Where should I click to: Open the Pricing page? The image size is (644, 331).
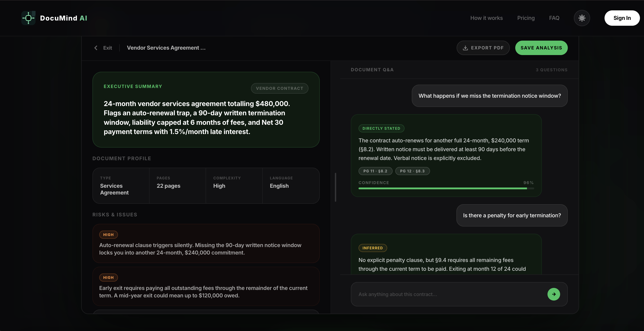pos(526,18)
